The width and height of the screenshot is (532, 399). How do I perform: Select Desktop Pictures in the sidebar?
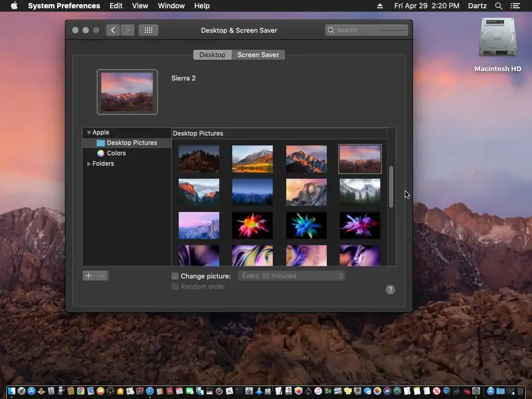point(127,143)
